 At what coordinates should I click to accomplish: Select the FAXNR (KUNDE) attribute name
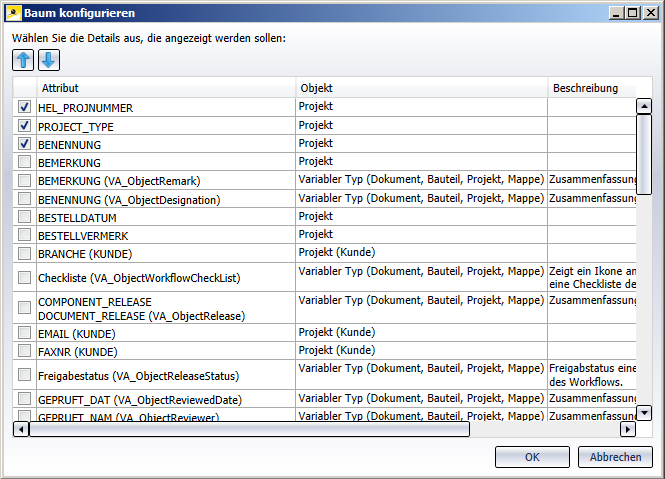78,352
